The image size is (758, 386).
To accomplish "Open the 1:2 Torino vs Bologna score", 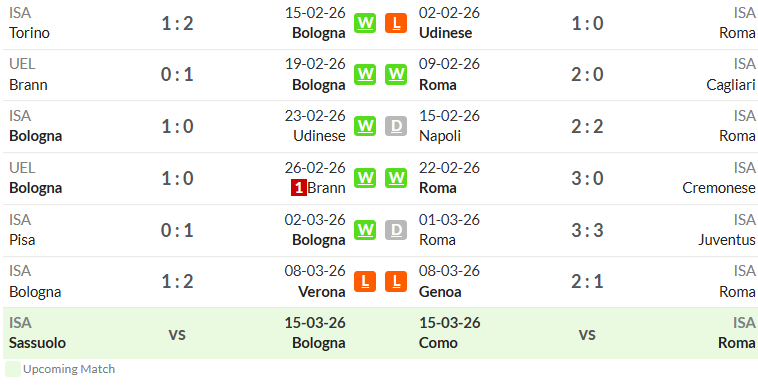I will (177, 23).
